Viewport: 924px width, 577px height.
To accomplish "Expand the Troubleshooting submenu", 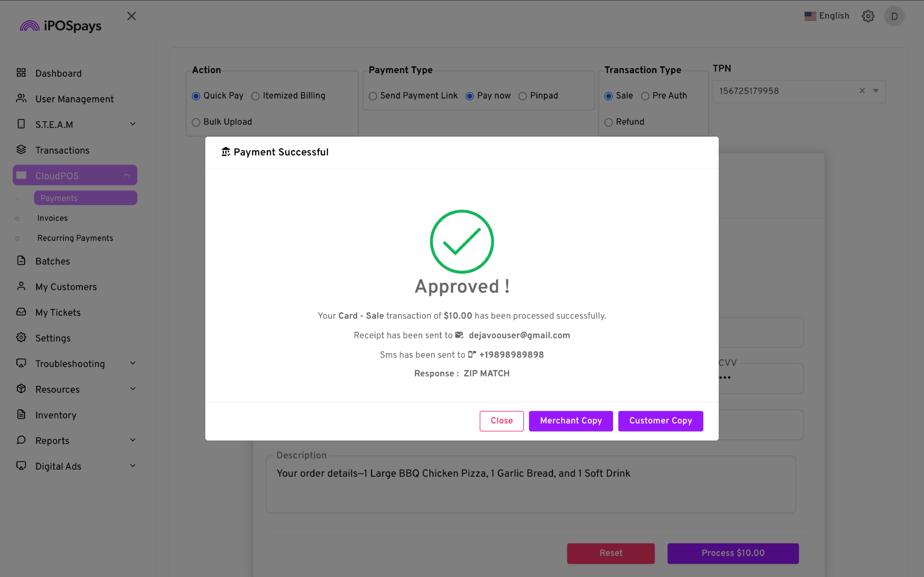I will pos(133,363).
